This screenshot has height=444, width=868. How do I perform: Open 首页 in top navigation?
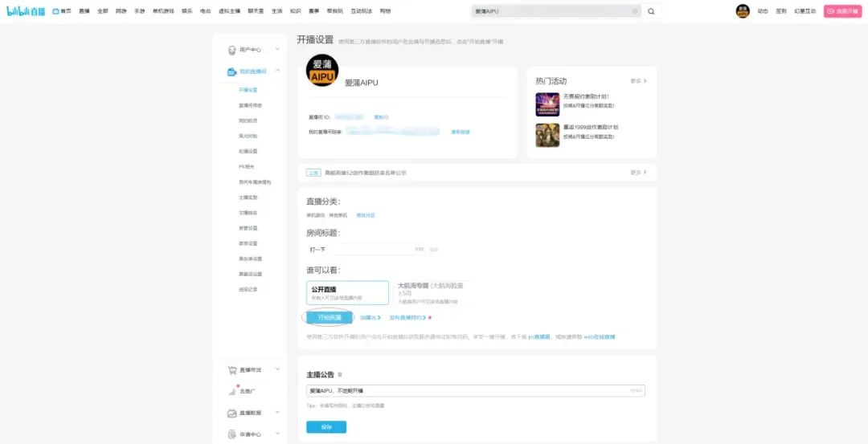(x=62, y=11)
